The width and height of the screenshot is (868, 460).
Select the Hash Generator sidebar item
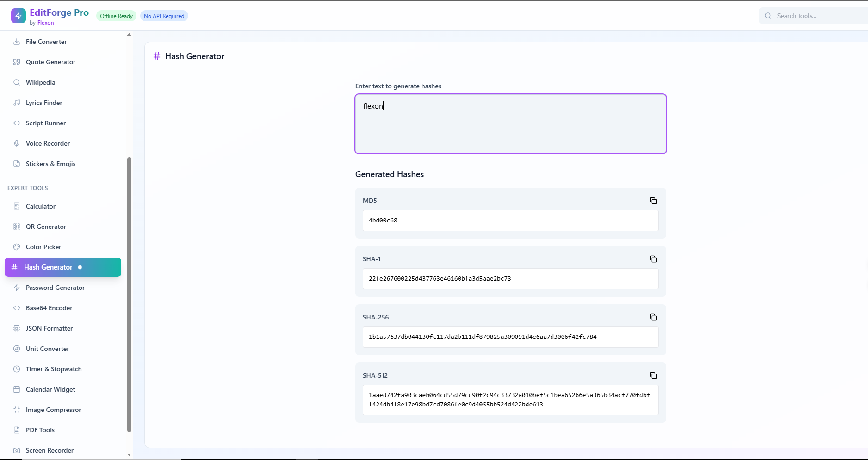[x=63, y=267]
